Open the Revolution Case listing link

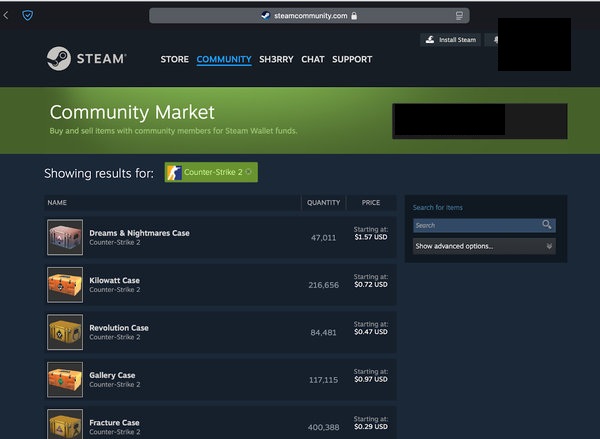[x=119, y=328]
